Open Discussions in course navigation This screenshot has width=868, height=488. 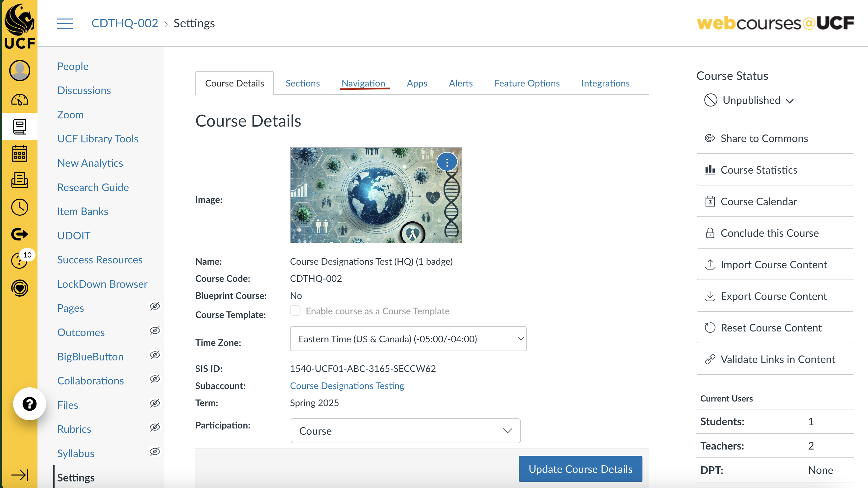(x=84, y=90)
